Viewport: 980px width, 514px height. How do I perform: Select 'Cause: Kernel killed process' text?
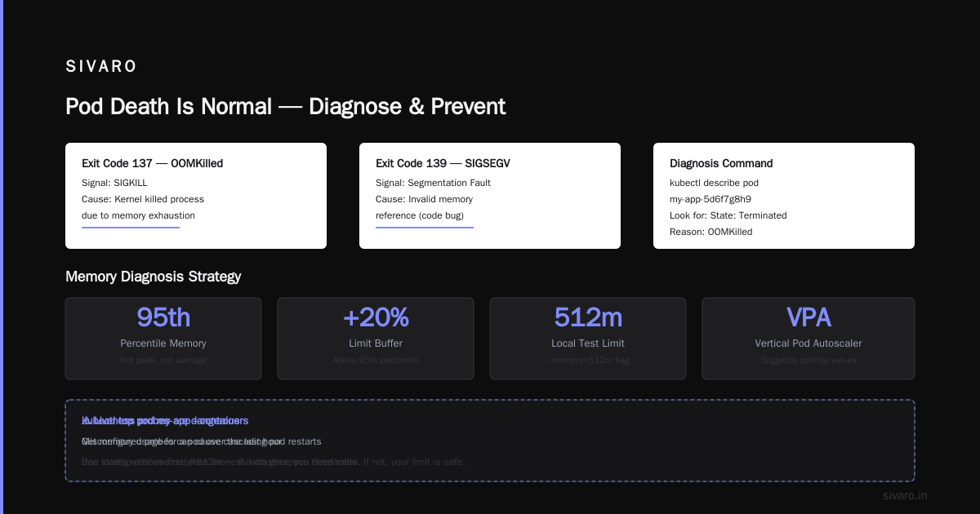click(x=143, y=199)
